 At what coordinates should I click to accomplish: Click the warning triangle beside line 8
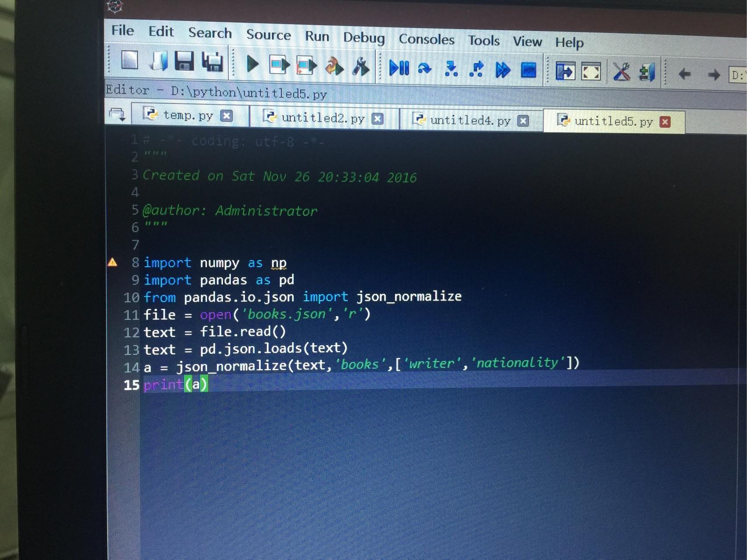[x=112, y=262]
